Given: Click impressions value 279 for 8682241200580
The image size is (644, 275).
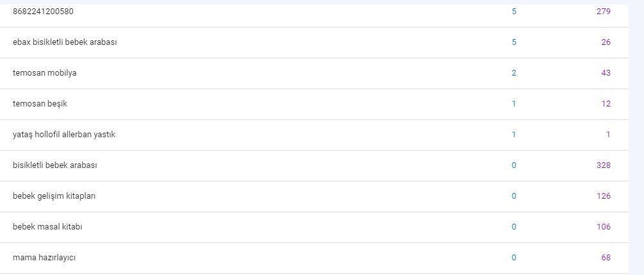Looking at the screenshot, I should click(x=604, y=12).
